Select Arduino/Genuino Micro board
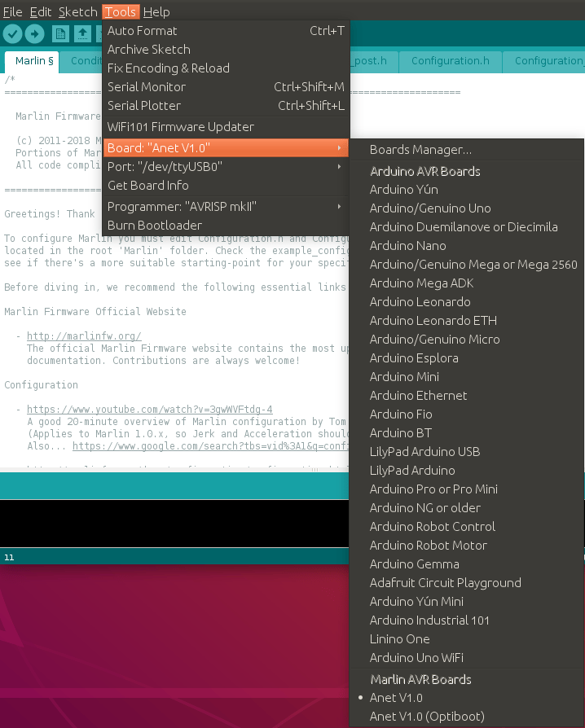 point(467,340)
